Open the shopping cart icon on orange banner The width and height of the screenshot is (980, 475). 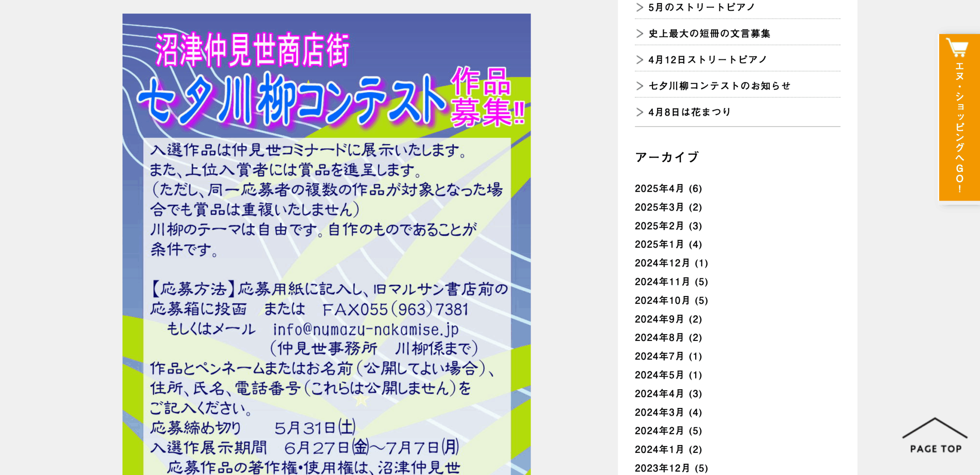(x=957, y=48)
